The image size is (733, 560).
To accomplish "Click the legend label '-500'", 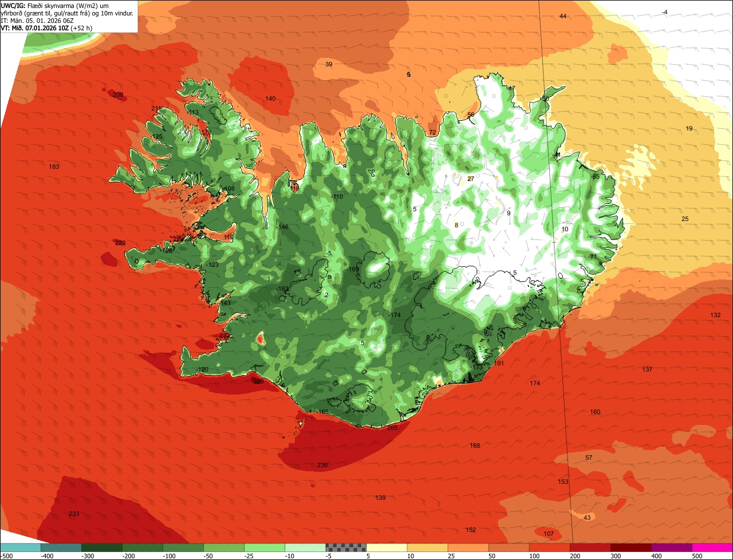I will [x=6, y=556].
